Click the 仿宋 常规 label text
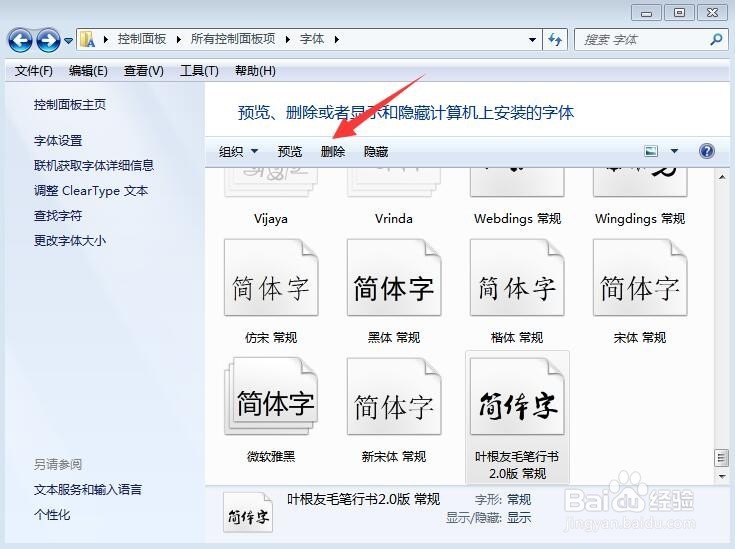Screen dimensions: 735x549 (271, 338)
